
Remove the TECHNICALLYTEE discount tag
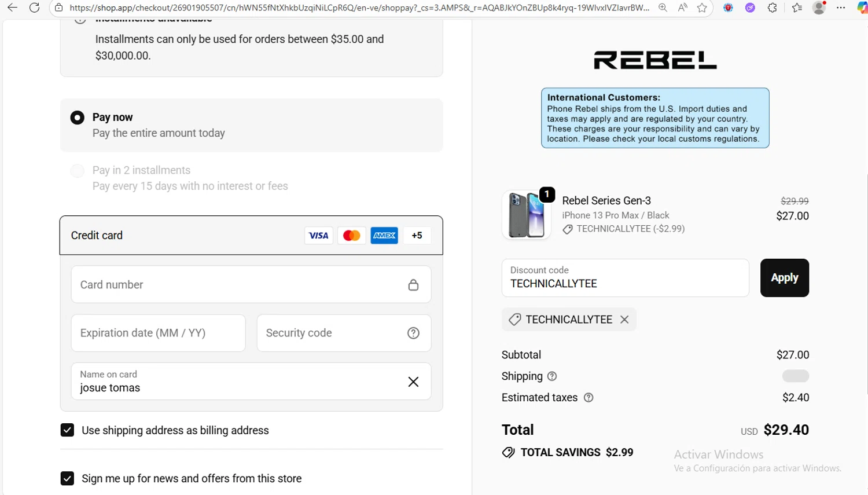624,320
